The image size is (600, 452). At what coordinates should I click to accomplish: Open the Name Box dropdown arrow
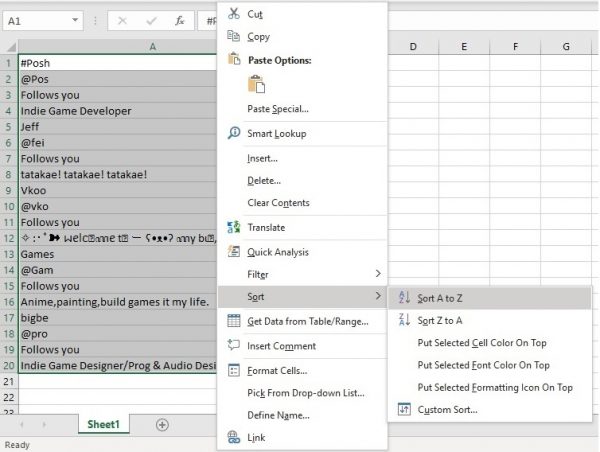pos(77,20)
